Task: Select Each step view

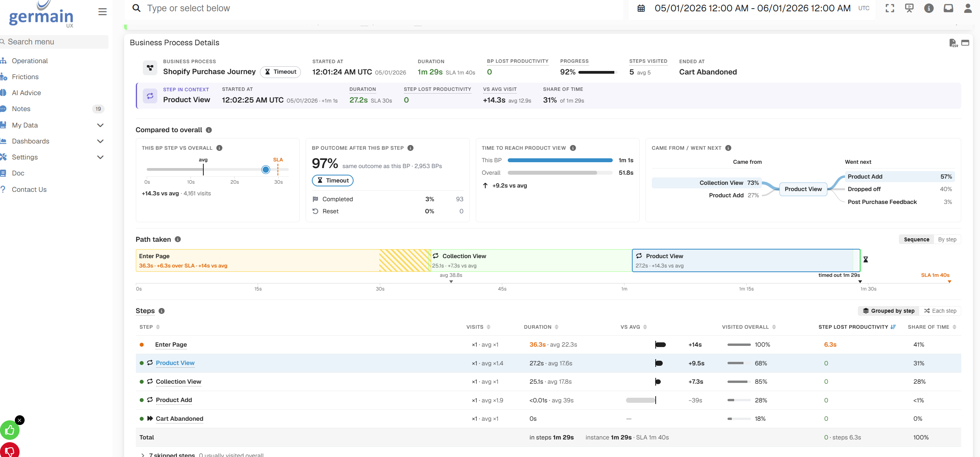Action: point(940,311)
